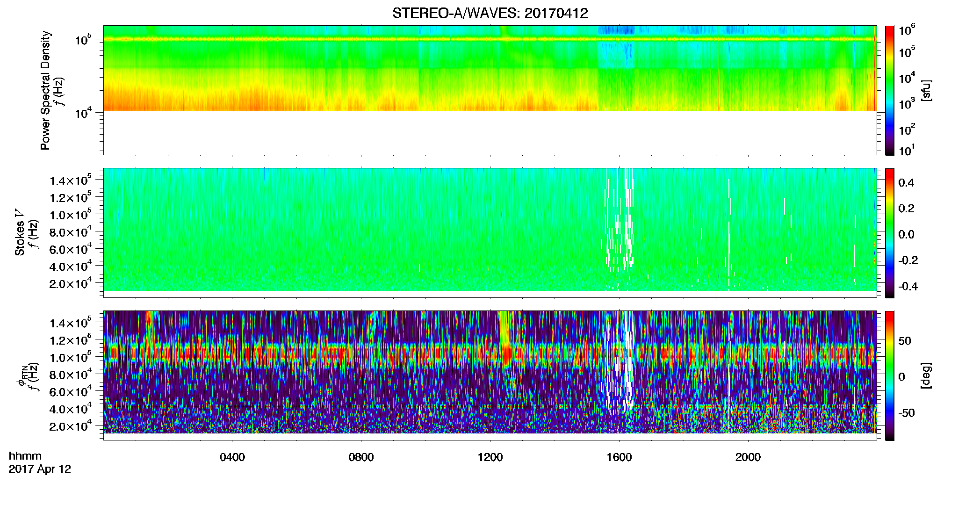Viewport: 980px width, 505px height.
Task: Click the [deg] color bar unit label
Action: click(926, 375)
